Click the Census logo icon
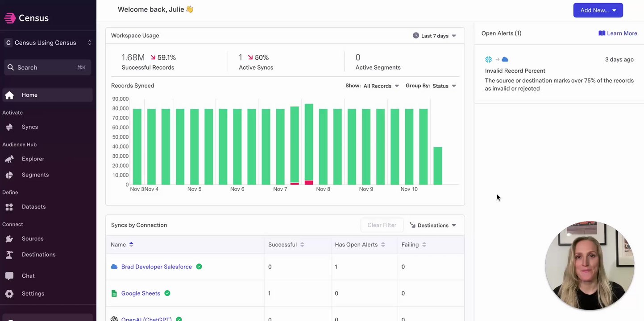 click(10, 18)
